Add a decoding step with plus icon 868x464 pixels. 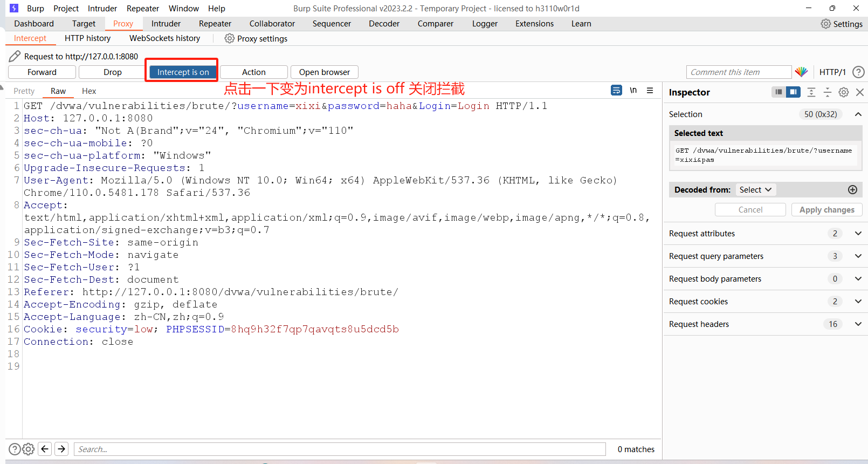(852, 189)
